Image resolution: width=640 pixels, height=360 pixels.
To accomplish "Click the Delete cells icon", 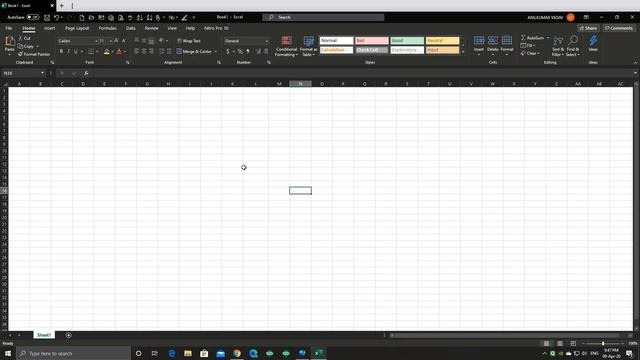I will pos(493,40).
